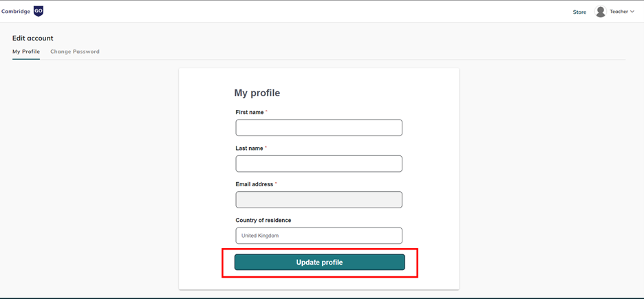The width and height of the screenshot is (644, 299).
Task: Click the red asterisk beside First name
Action: point(266,111)
